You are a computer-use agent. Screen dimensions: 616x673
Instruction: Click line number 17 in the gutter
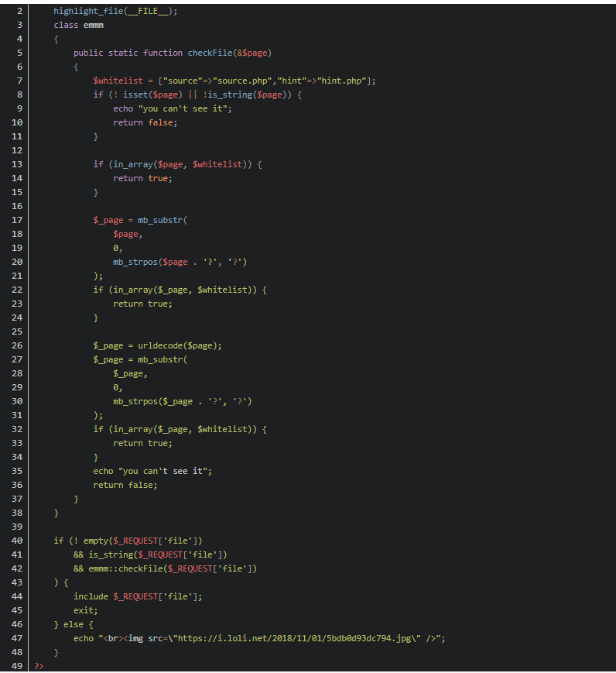point(17,220)
